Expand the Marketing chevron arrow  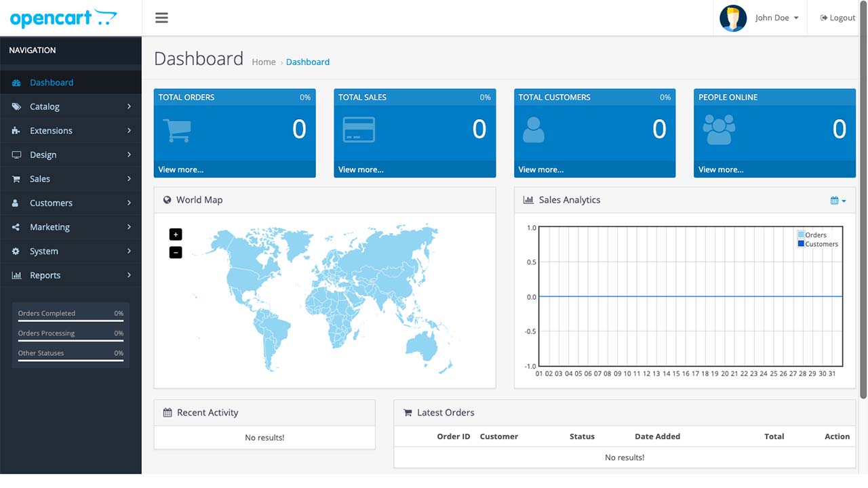(x=129, y=227)
